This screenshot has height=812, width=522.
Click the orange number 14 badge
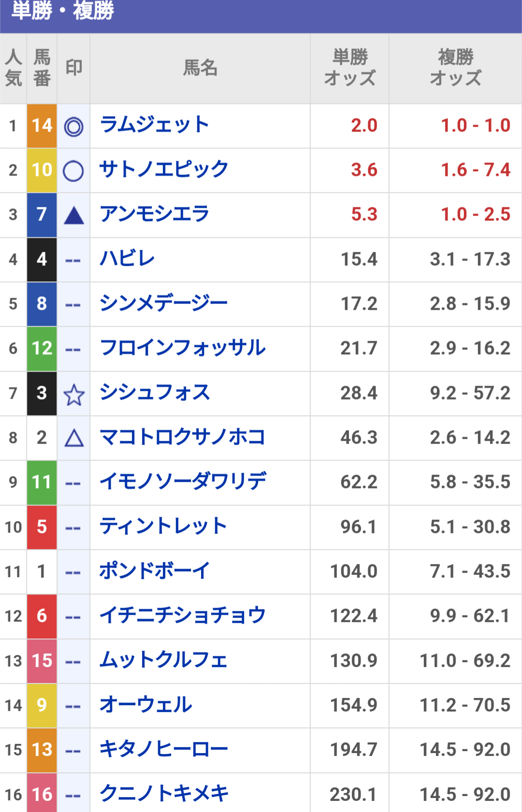coord(42,126)
